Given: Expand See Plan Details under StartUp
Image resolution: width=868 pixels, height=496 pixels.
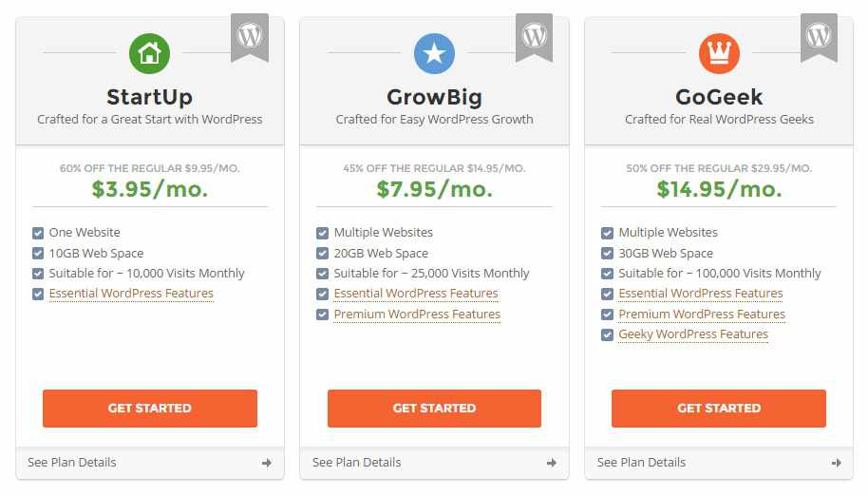Looking at the screenshot, I should coord(72,463).
